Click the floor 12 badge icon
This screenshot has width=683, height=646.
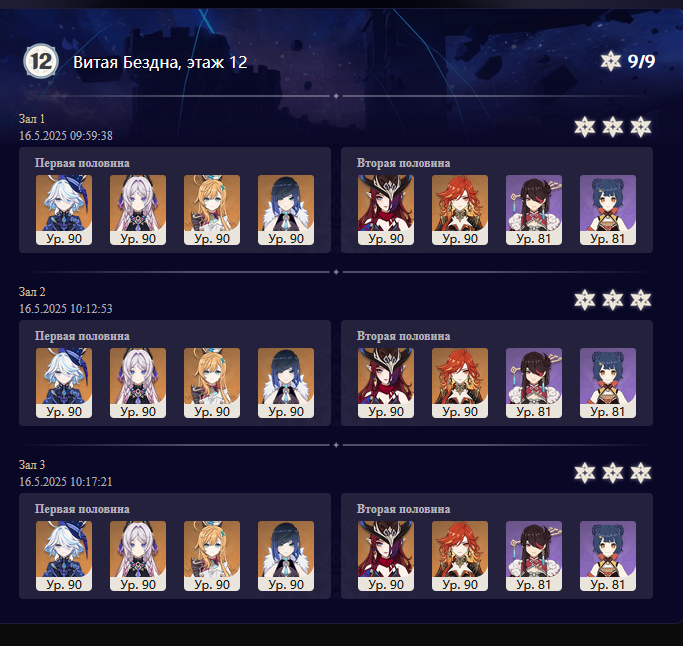(x=41, y=61)
